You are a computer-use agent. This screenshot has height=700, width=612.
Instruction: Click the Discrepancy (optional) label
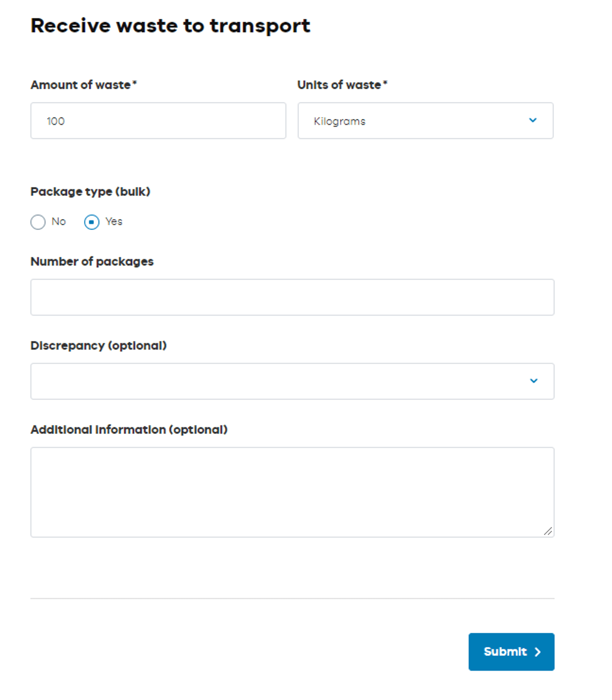point(99,345)
